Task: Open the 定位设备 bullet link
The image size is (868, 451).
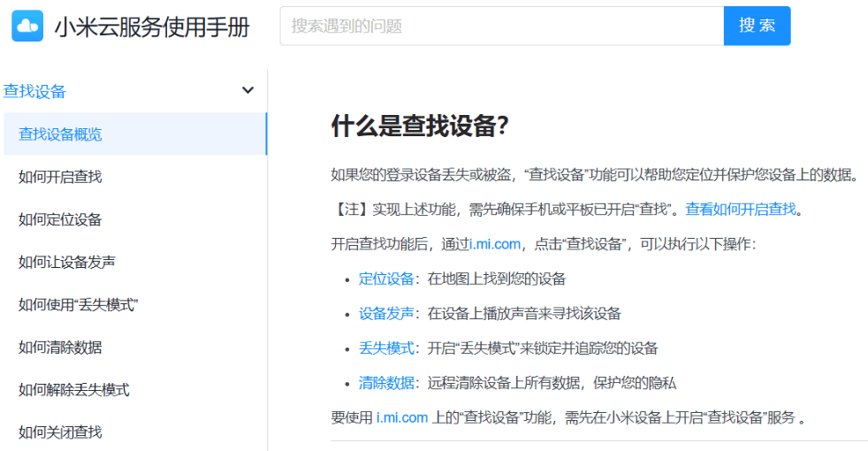Action: pyautogui.click(x=386, y=279)
